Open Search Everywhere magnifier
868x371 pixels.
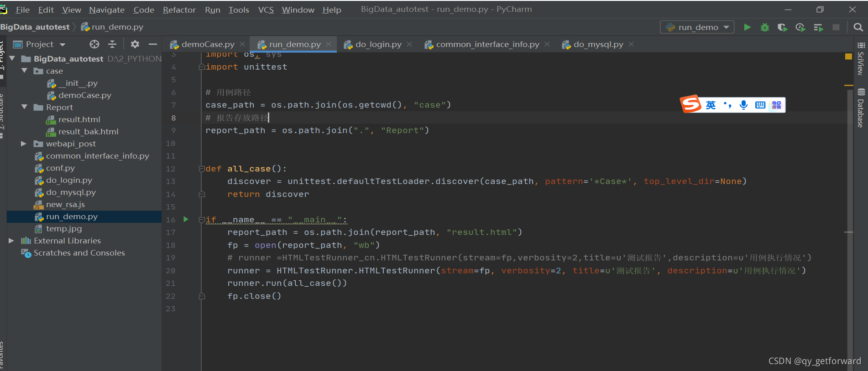click(x=858, y=27)
